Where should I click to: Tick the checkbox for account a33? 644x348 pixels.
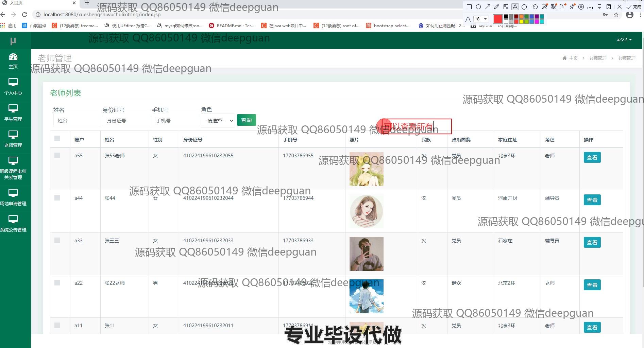point(57,240)
